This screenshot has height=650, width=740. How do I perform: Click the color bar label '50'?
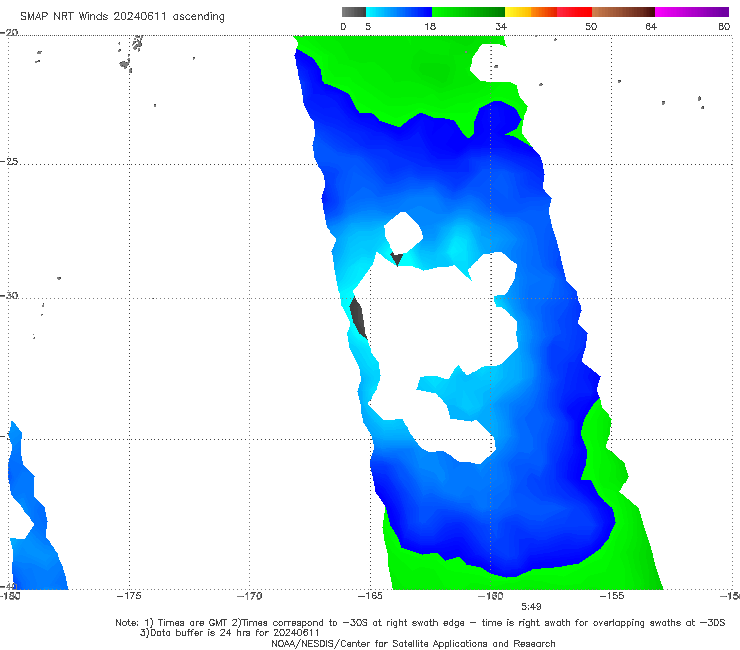point(591,26)
